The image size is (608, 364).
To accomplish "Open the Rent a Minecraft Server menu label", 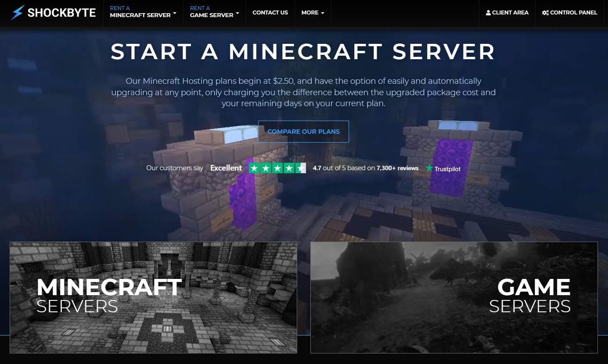I will point(140,12).
